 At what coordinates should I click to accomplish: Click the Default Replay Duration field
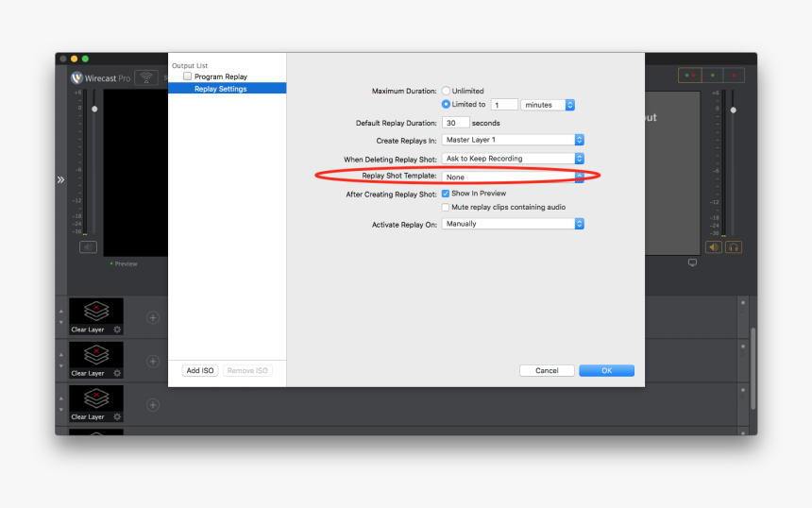pyautogui.click(x=455, y=123)
